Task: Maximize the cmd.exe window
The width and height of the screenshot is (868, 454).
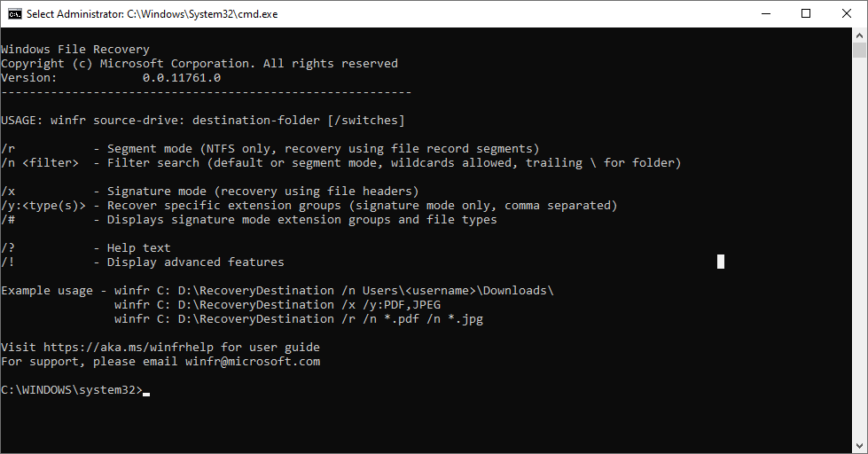Action: (805, 14)
